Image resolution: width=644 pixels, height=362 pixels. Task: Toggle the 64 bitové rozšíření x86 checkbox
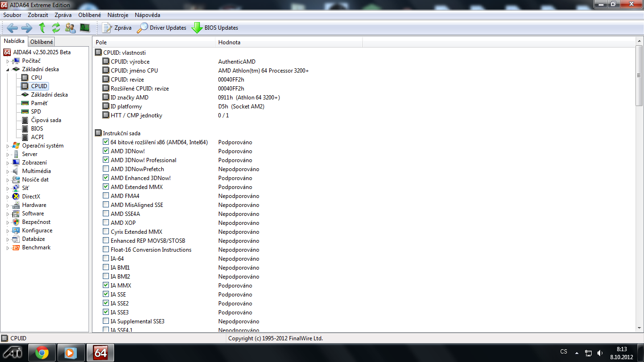(x=106, y=142)
